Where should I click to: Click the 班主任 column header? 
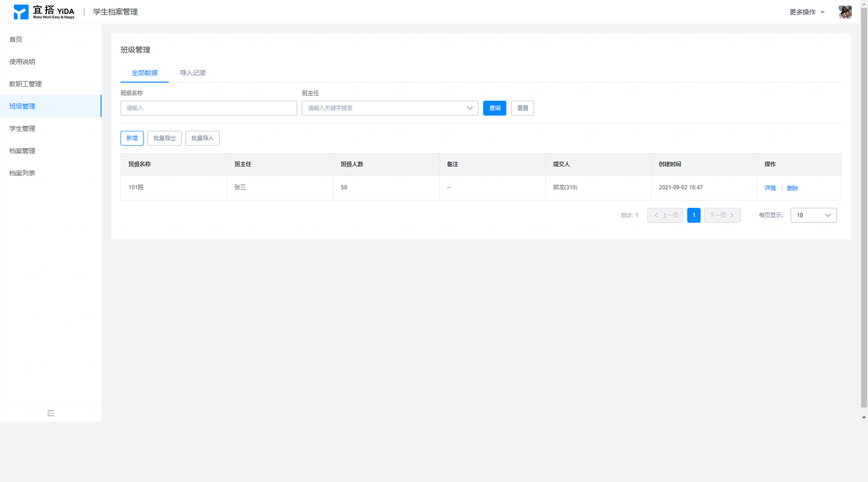point(280,164)
